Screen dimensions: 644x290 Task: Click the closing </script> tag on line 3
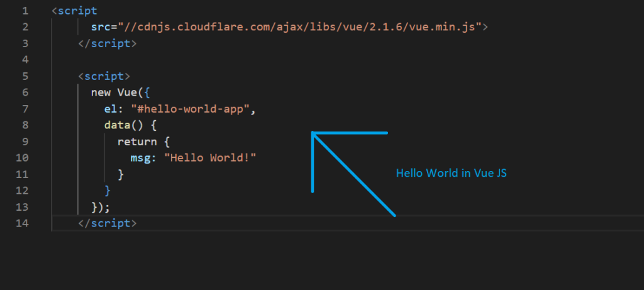(108, 43)
